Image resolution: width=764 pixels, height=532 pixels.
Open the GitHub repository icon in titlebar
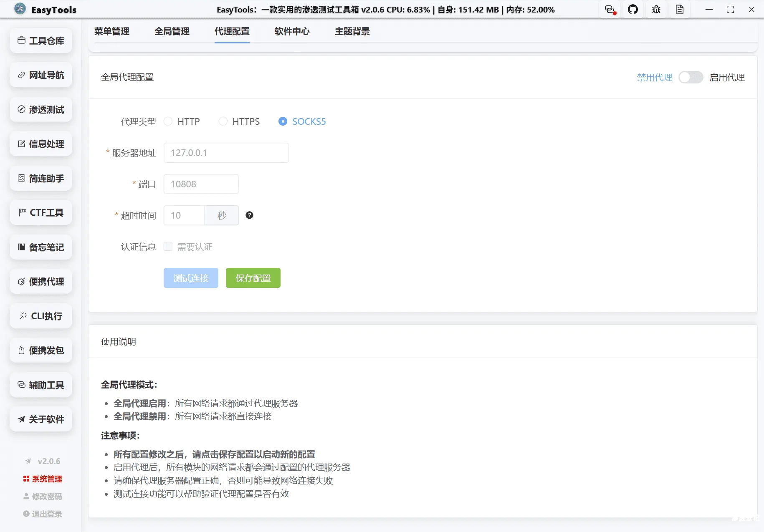click(633, 9)
